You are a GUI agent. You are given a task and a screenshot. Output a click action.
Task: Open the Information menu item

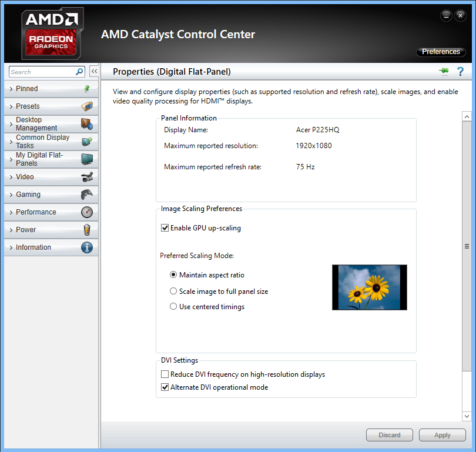point(51,247)
